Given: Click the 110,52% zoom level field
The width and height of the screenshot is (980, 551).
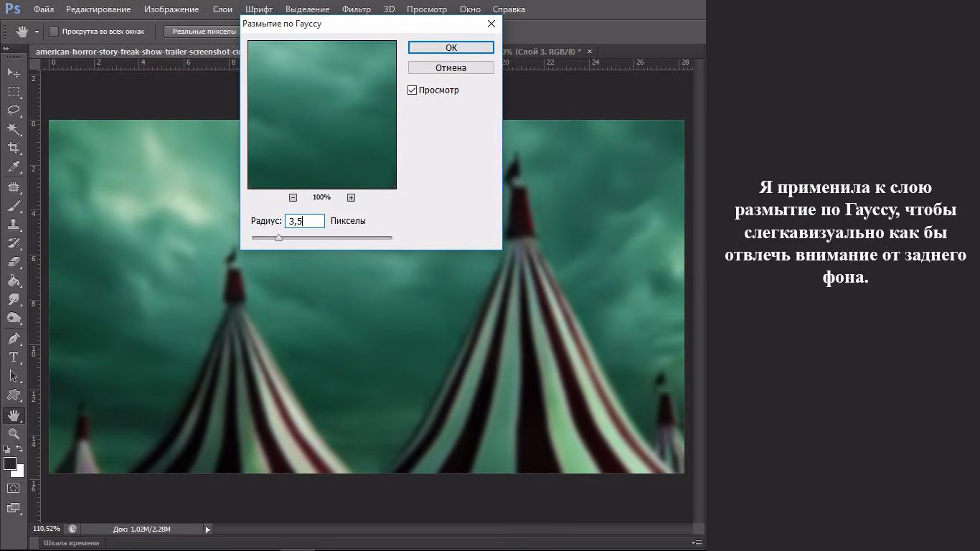Looking at the screenshot, I should (x=47, y=529).
